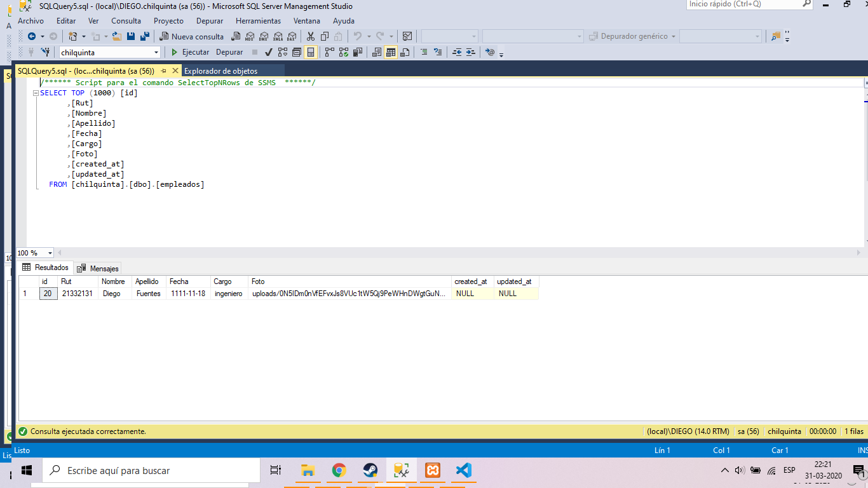868x488 pixels.
Task: Open the Query Options icon
Action: pos(296,52)
